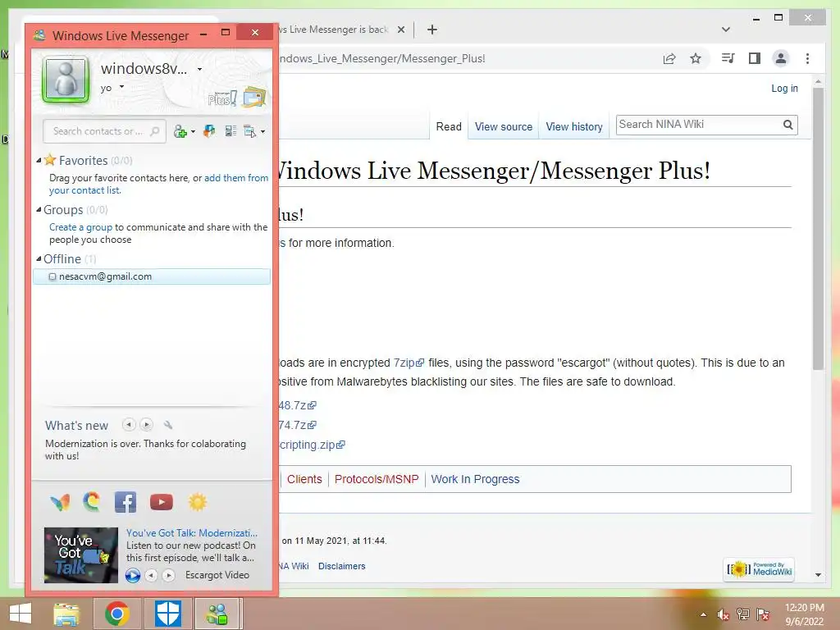The image size is (840, 630).
Task: Open the mail inbox envelope icon
Action: pyautogui.click(x=254, y=97)
